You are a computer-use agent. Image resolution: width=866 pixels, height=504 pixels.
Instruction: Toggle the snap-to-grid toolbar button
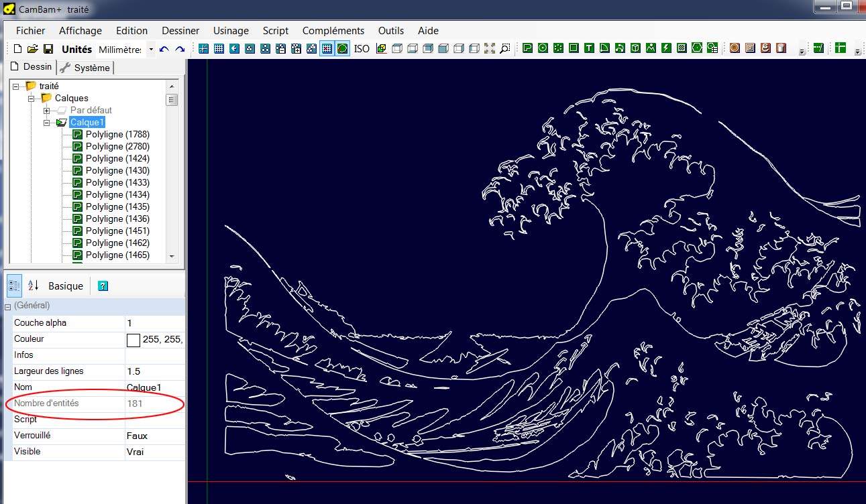click(x=327, y=49)
